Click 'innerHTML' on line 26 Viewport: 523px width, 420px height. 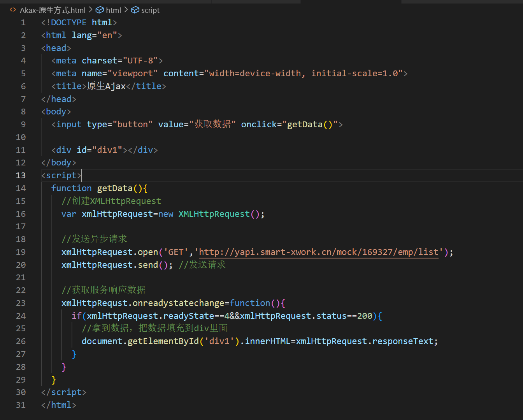[x=268, y=341]
